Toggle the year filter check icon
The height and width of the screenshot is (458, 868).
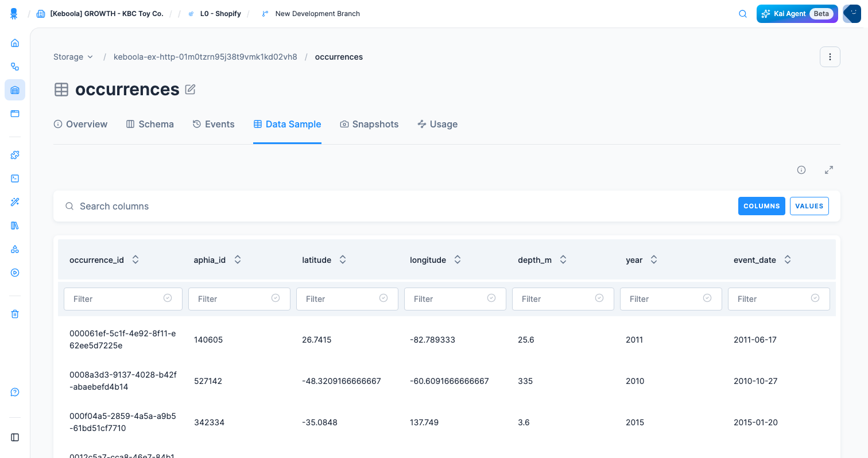tap(707, 298)
